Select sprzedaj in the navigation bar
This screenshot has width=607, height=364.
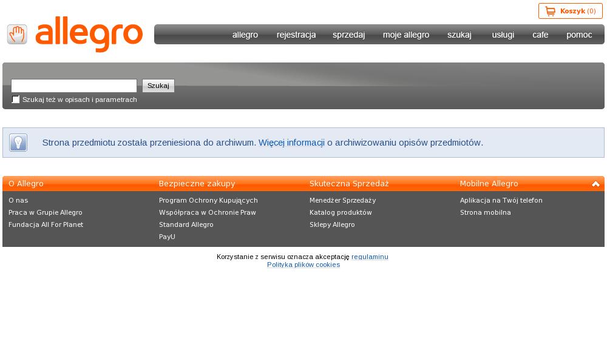[x=348, y=35]
